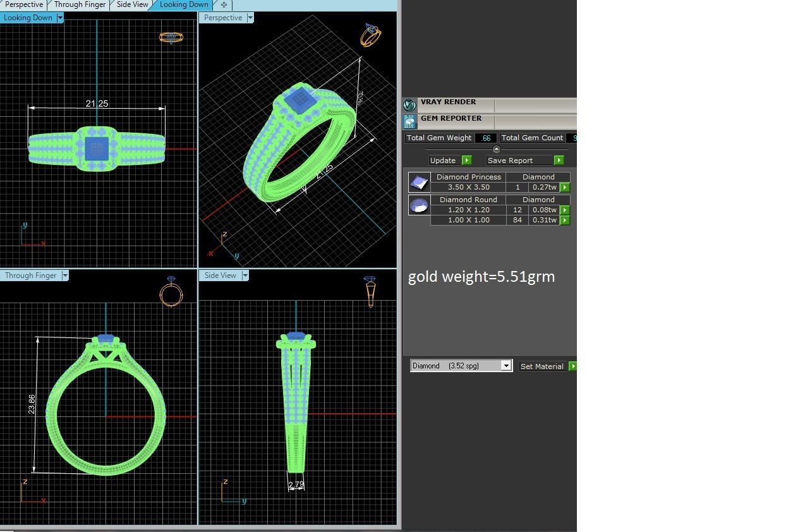The width and height of the screenshot is (805, 532).
Task: Click the Diamond Round row label
Action: pyautogui.click(x=468, y=200)
